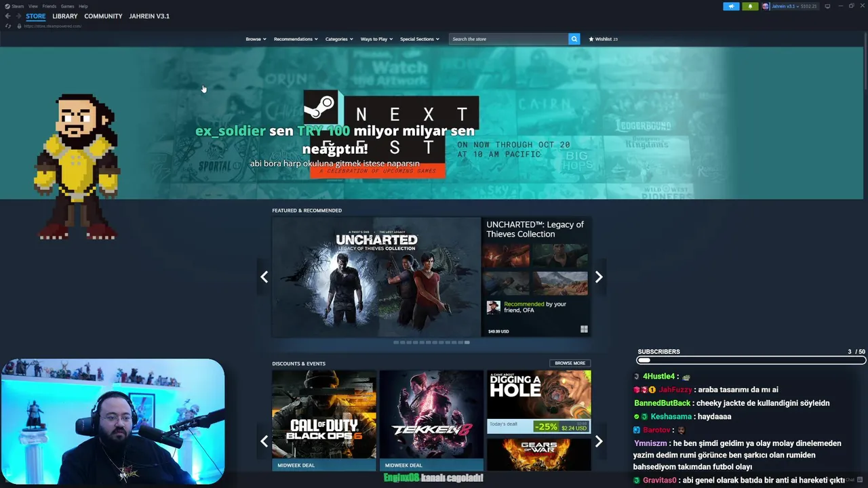Click the Uncharted Legacy of Thieves Collection title

click(535, 229)
